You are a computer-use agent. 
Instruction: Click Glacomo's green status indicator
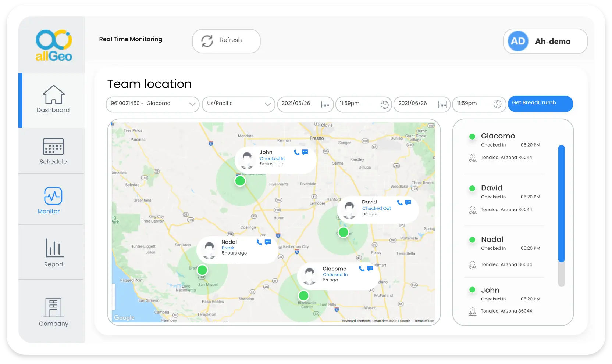point(472,136)
